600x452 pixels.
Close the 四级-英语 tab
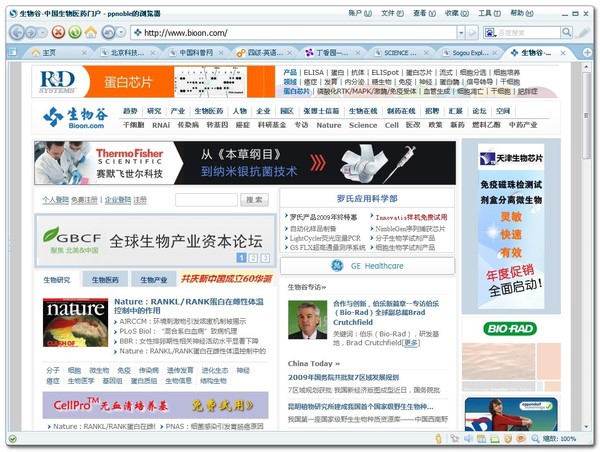289,53
